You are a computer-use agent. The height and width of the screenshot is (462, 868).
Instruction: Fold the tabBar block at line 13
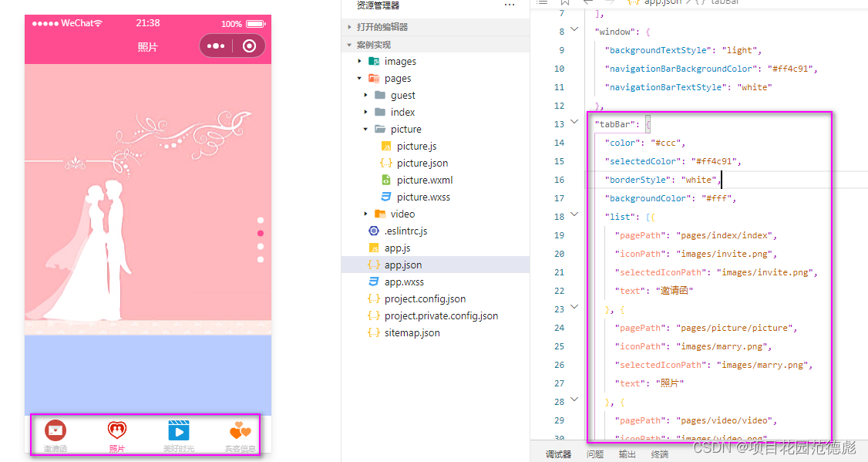coord(574,122)
